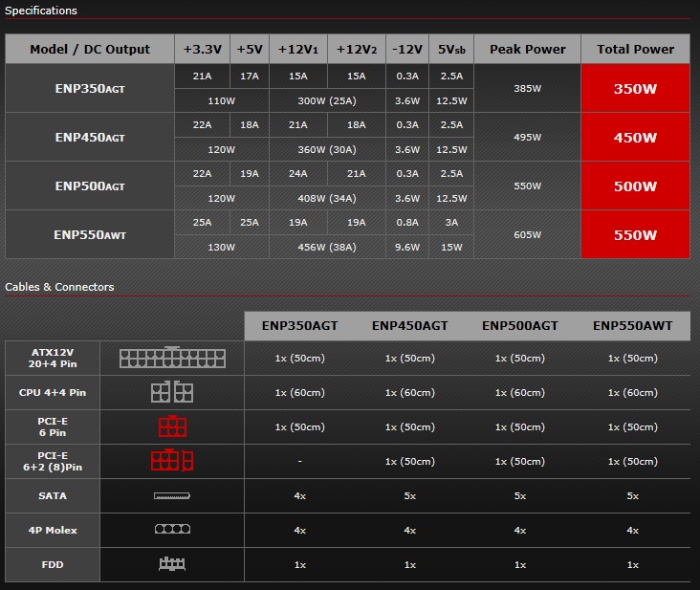
Task: Click the 110W combined output value
Action: click(x=222, y=100)
